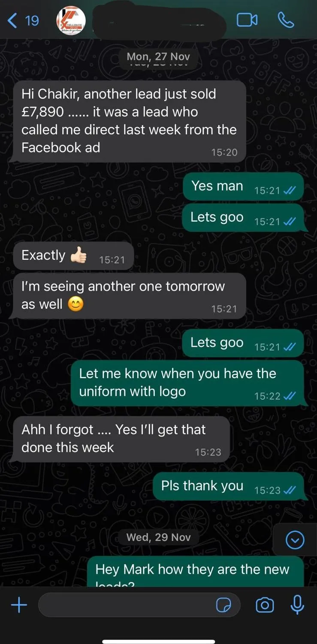Screen dimensions: 317x644
Task: Start a voice call
Action: click(x=286, y=20)
